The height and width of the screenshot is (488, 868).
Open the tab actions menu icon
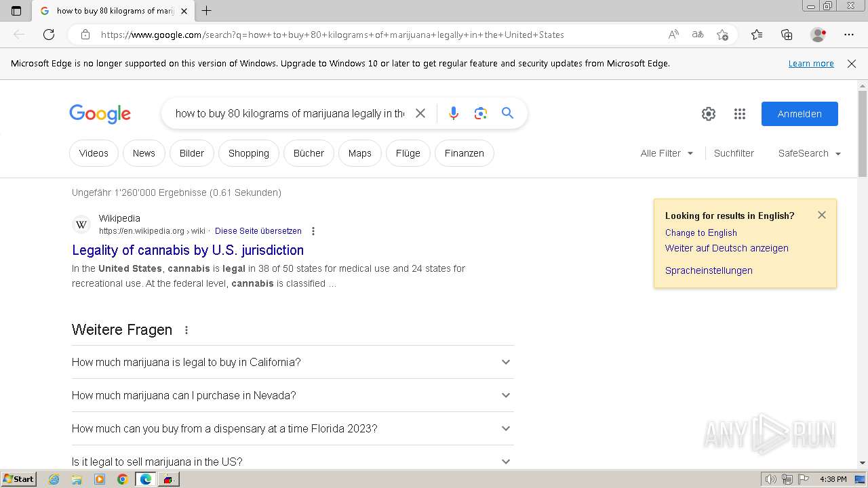pyautogui.click(x=16, y=11)
